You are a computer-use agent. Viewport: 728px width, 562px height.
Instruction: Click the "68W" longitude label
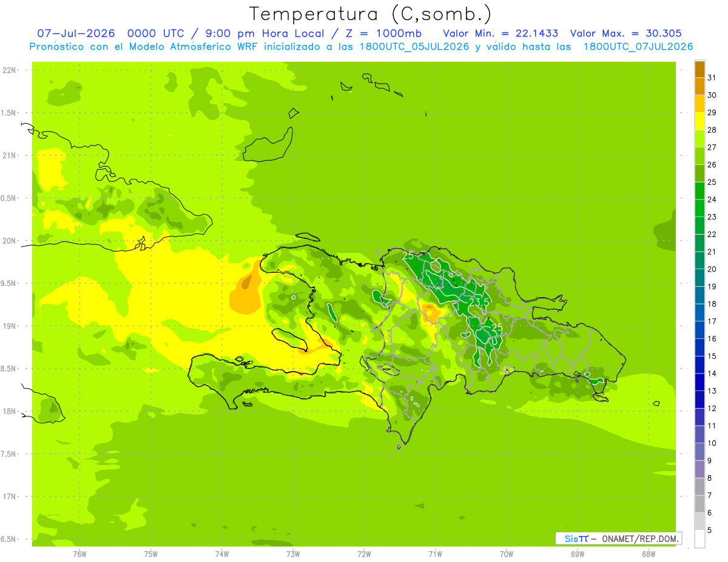[x=649, y=554]
